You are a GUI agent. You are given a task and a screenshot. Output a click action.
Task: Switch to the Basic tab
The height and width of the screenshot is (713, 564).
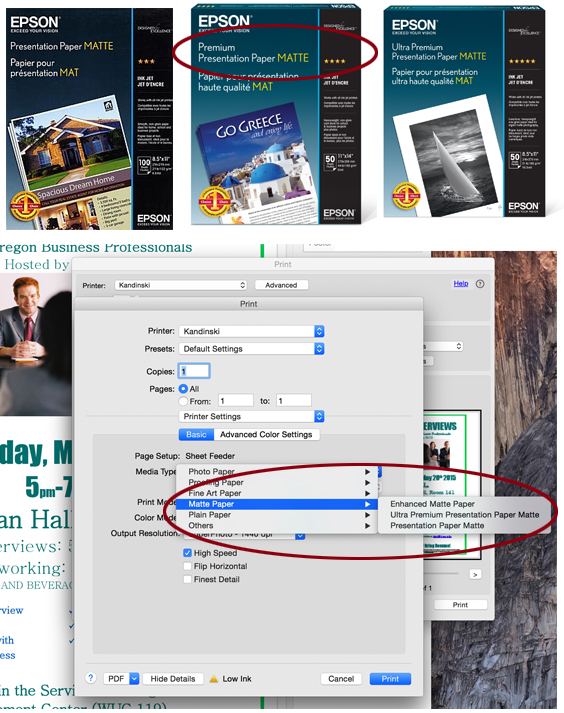(196, 434)
